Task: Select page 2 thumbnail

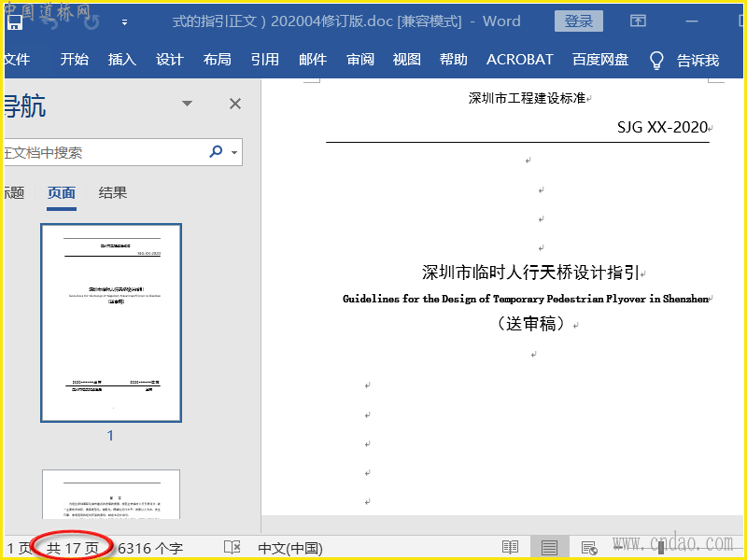Action: (111, 495)
